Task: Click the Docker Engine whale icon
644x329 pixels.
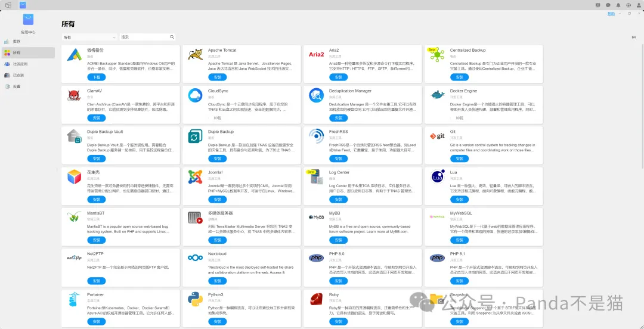Action: 438,95
